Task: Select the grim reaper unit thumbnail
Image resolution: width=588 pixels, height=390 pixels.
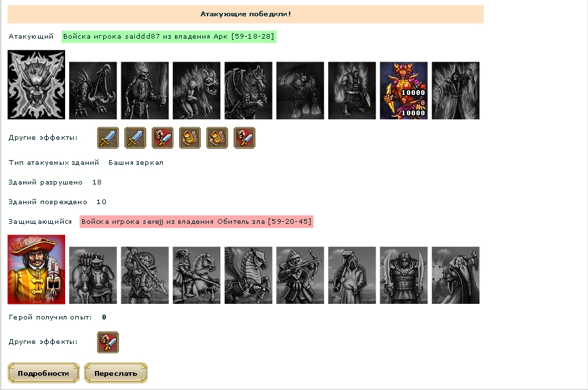Action: 456,90
